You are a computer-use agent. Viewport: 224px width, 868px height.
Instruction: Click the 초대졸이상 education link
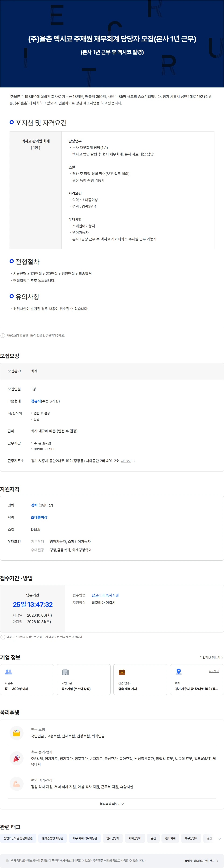point(39,517)
